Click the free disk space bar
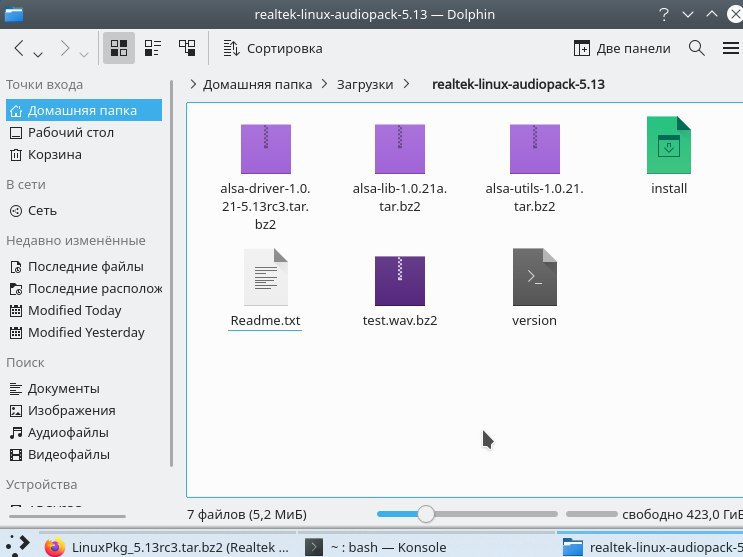The image size is (743, 557). click(591, 514)
